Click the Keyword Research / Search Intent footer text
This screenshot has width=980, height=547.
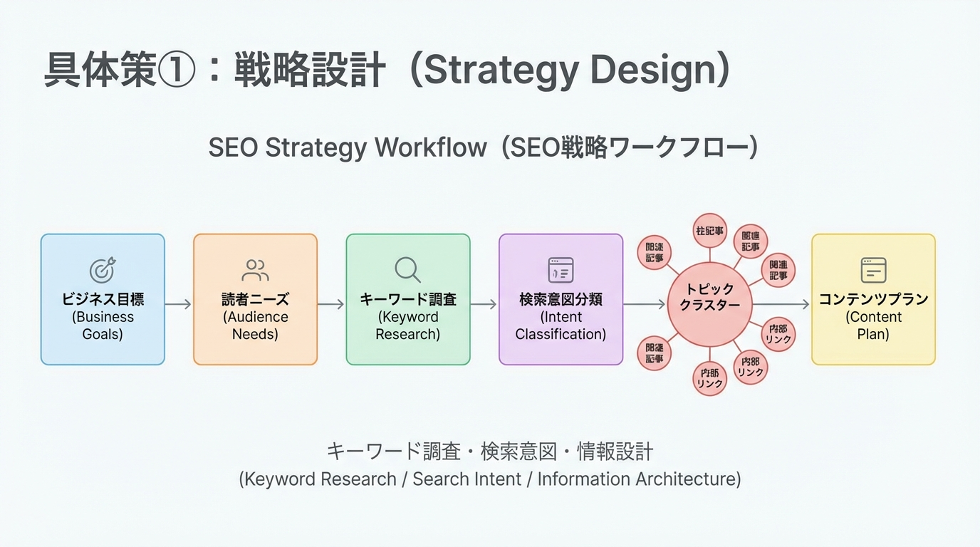pos(490,479)
